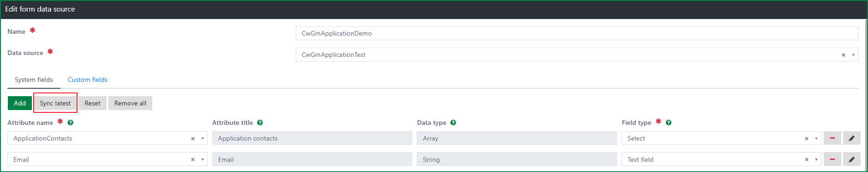Click the Attribute title column label
Viewport: 868px width, 172px height.
pyautogui.click(x=233, y=123)
